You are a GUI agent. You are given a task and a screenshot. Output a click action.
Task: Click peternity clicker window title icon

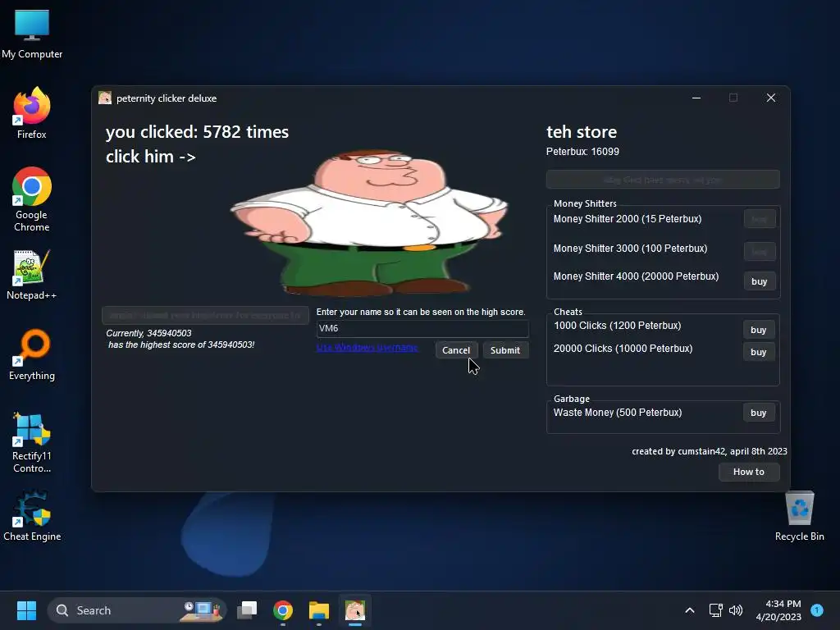pyautogui.click(x=105, y=98)
